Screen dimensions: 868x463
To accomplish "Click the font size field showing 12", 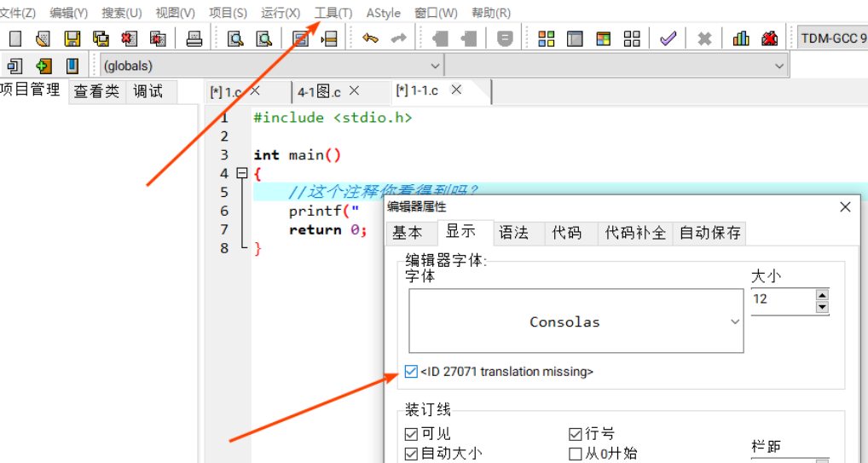I will [x=784, y=301].
